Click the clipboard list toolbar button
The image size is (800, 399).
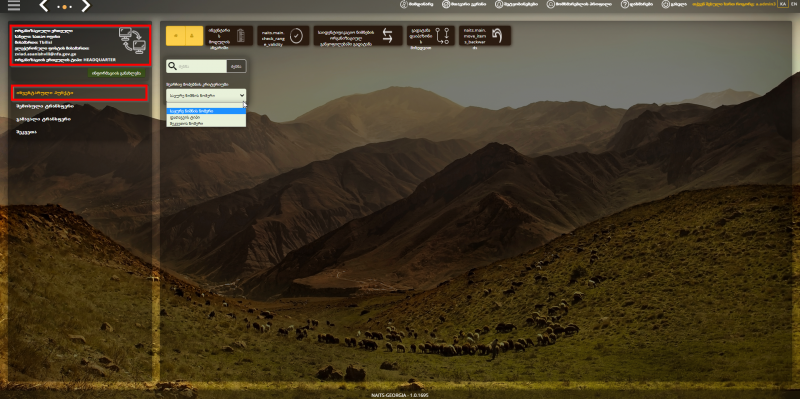click(229, 36)
